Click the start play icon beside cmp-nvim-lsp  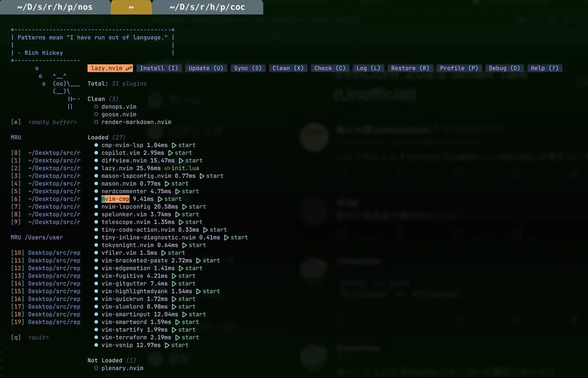tap(174, 145)
